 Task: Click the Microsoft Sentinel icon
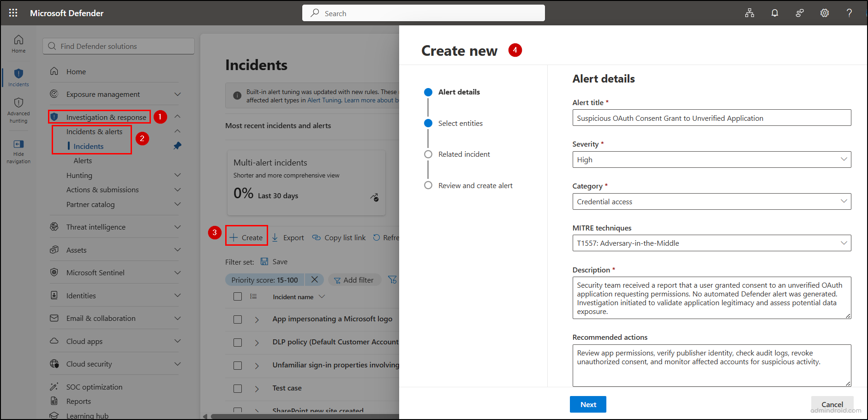[x=54, y=272]
